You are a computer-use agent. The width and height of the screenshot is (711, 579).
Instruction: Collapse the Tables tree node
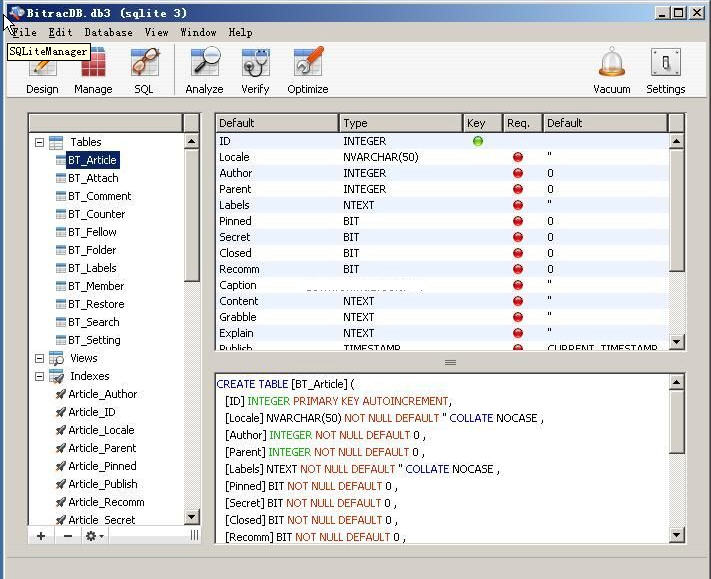pyautogui.click(x=39, y=142)
